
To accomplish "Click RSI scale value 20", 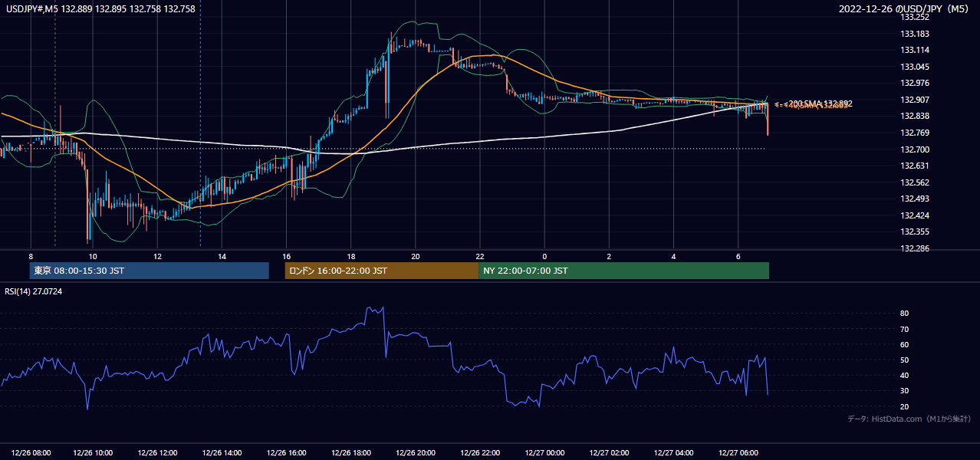I will click(x=904, y=406).
